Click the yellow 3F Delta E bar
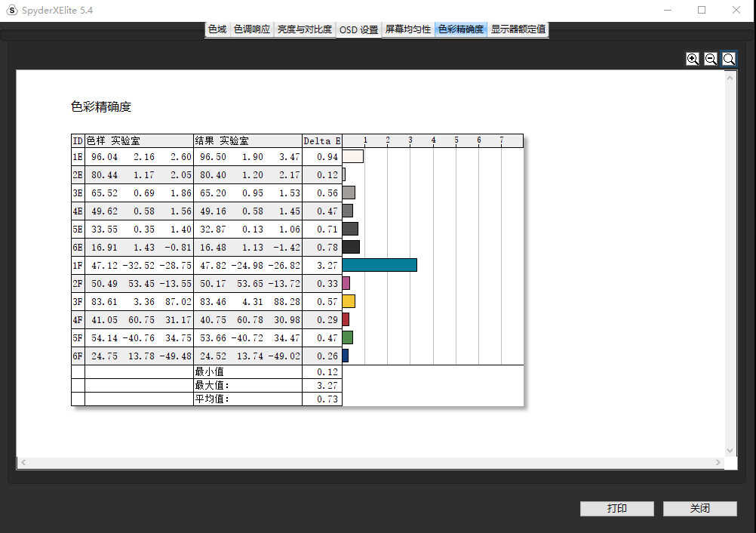 pyautogui.click(x=349, y=301)
